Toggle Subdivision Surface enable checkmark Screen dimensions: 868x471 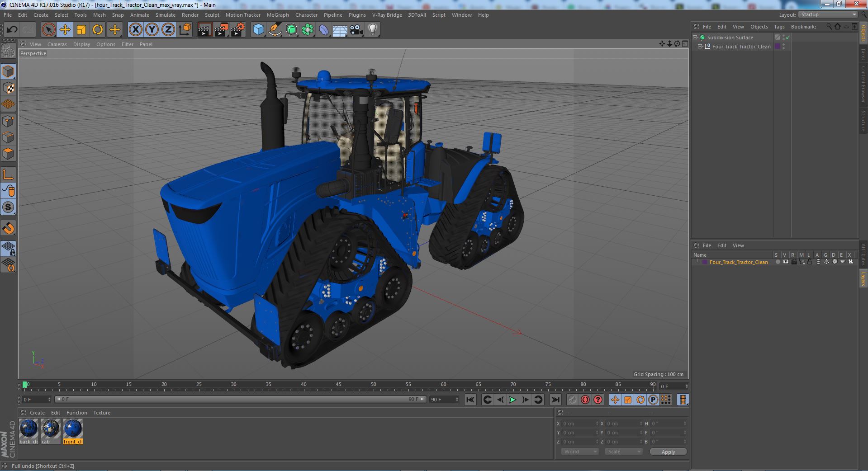[787, 38]
